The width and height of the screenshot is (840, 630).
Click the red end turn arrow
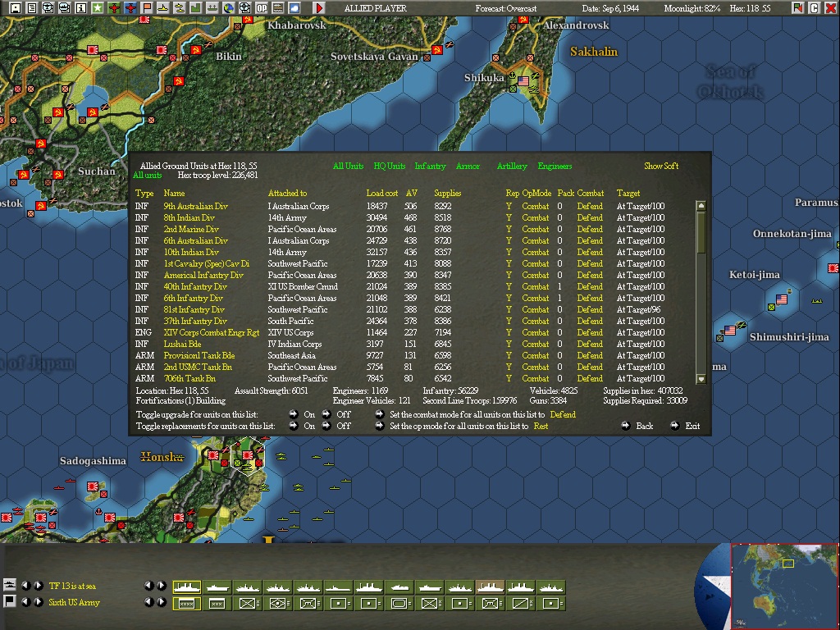(318, 7)
